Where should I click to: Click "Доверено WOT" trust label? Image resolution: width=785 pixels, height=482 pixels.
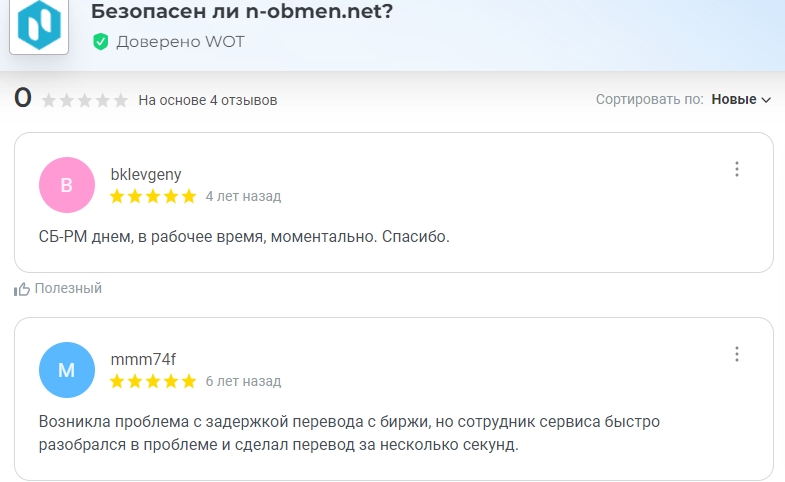point(180,42)
